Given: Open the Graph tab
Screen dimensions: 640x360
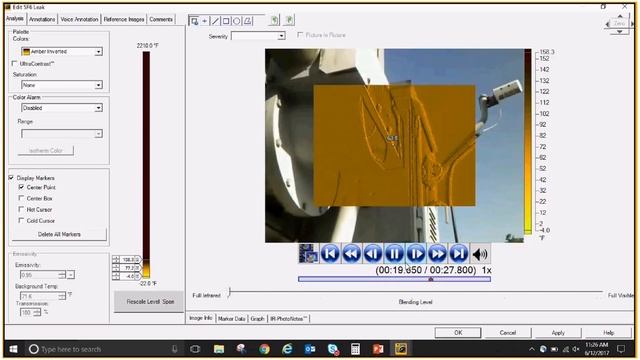Looking at the screenshot, I should click(x=257, y=319).
